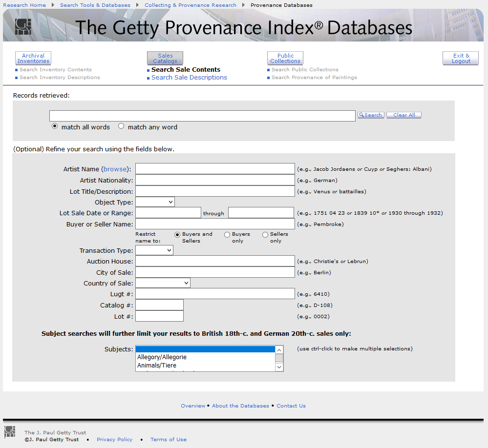This screenshot has width=488, height=448.
Task: Click the Auction House input field
Action: (x=215, y=261)
